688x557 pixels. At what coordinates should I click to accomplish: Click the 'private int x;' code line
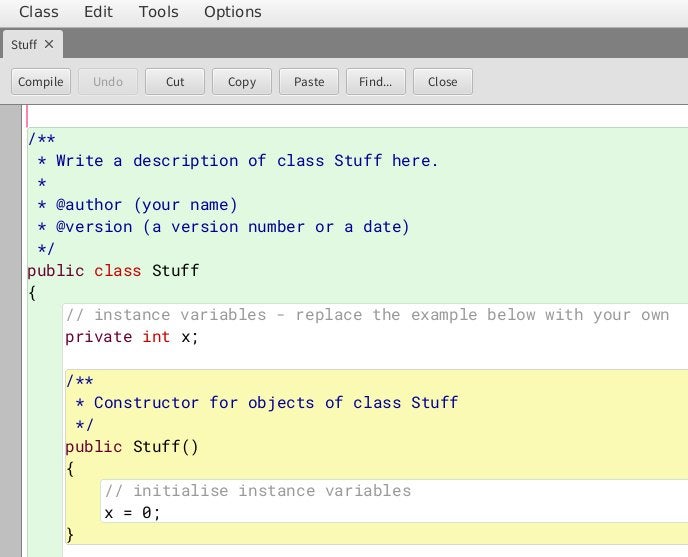[132, 337]
